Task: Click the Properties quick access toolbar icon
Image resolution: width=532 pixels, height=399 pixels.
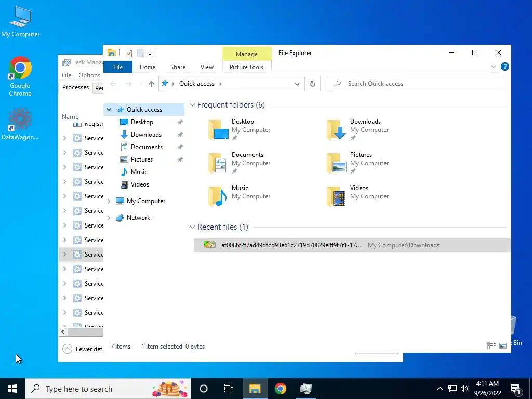Action: (129, 53)
